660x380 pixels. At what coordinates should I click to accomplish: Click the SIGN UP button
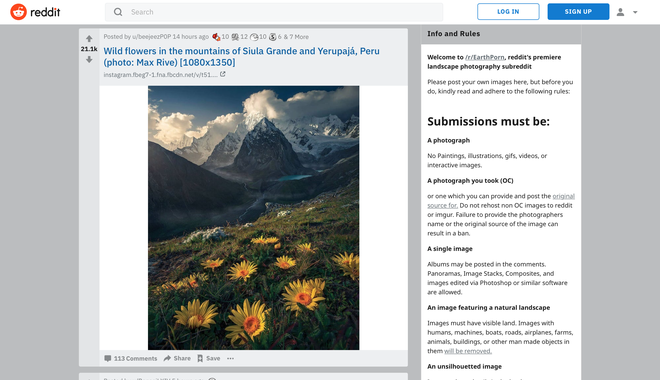pyautogui.click(x=578, y=12)
